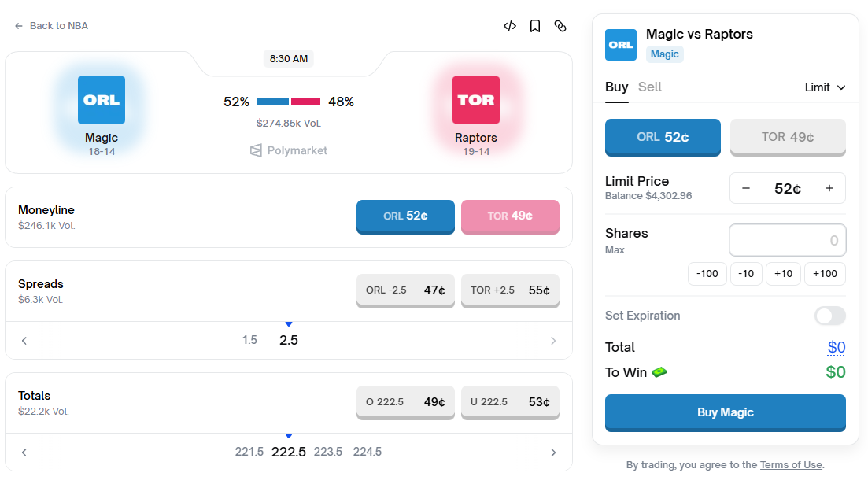Click the back arrow to NBA
Viewport: 868px width, 495px height.
18,25
